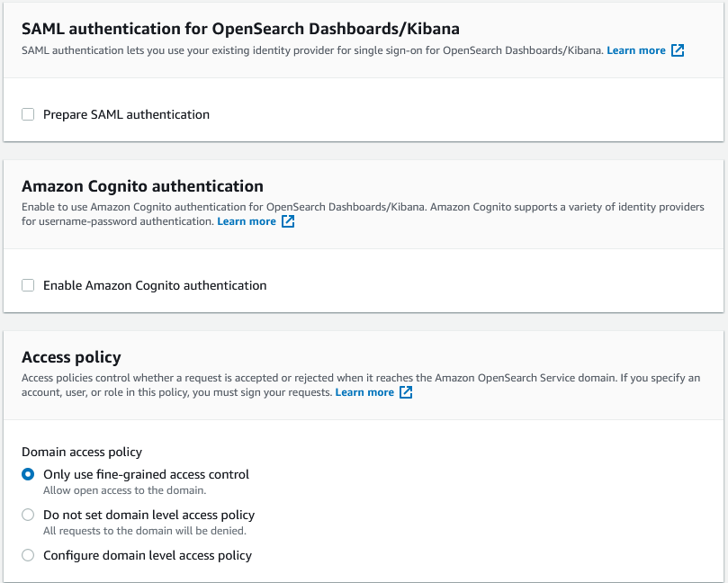This screenshot has height=583, width=728.
Task: Click the 'Prepare SAML authentication' label text
Action: (126, 114)
